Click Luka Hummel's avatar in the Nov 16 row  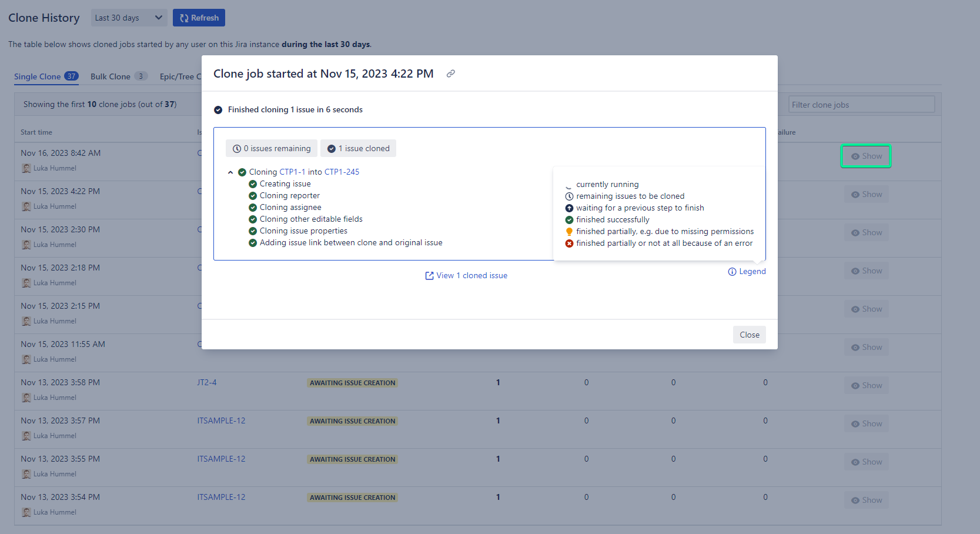(x=26, y=168)
